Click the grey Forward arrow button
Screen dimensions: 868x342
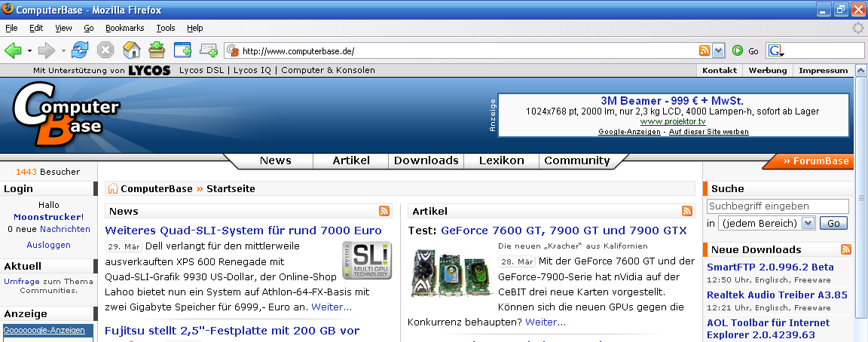click(x=47, y=51)
